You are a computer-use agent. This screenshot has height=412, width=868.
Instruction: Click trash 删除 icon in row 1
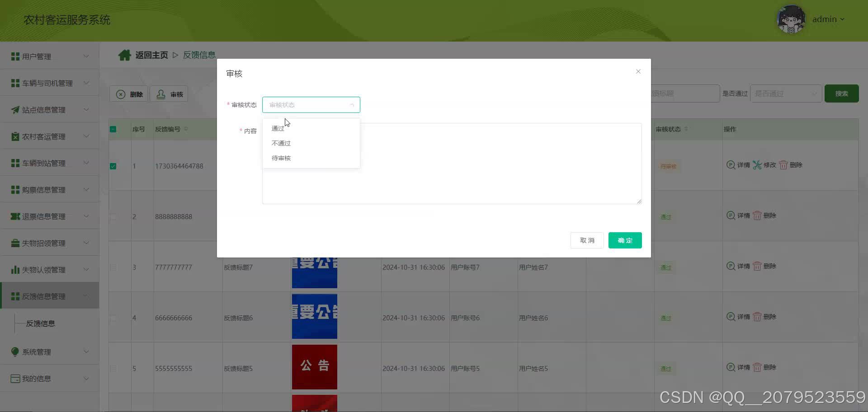click(x=783, y=165)
